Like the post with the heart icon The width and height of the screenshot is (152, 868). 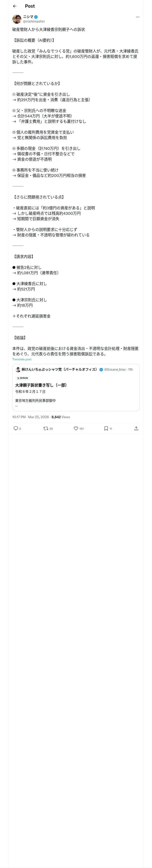tap(76, 428)
